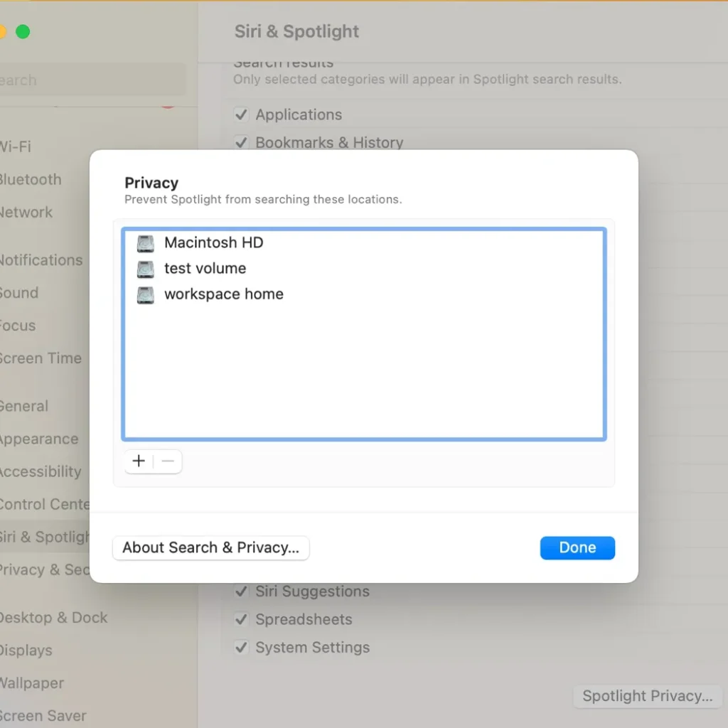Select test volume in the privacy list
Screen dimensions: 728x728
[205, 268]
